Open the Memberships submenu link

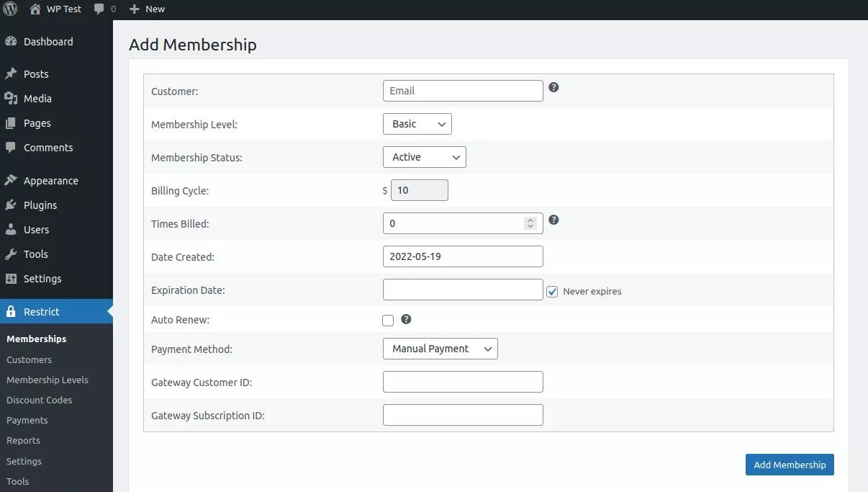[x=36, y=339]
